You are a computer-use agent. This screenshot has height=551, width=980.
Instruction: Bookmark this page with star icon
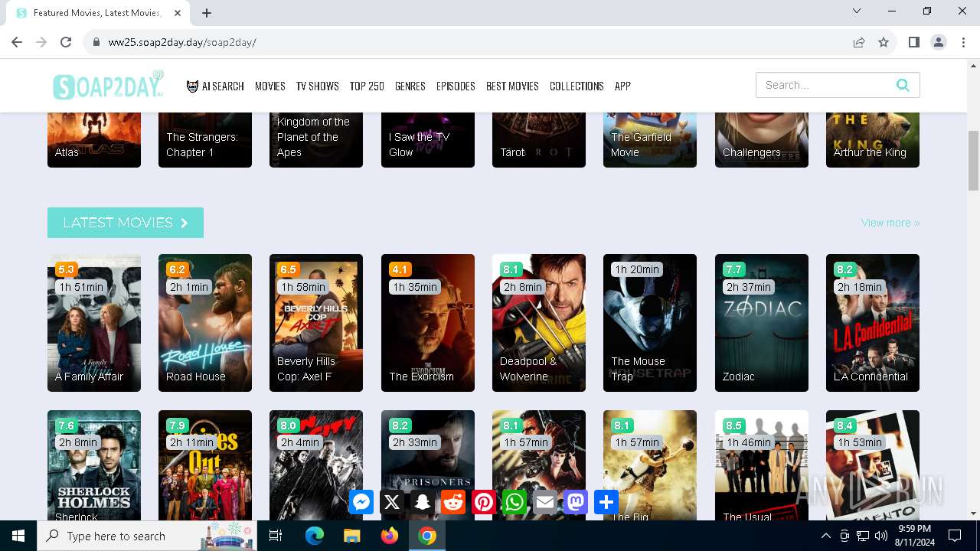(884, 42)
